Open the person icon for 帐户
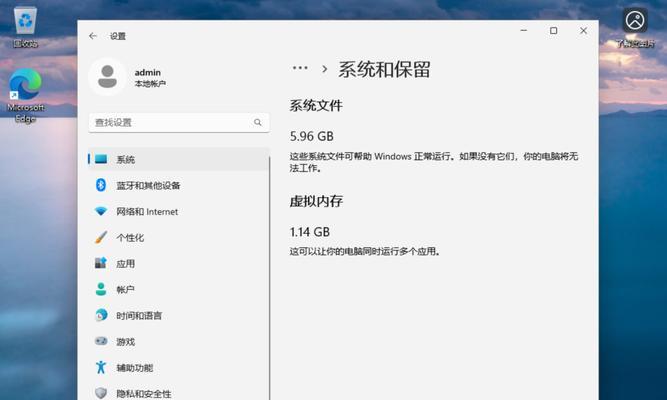The width and height of the screenshot is (667, 400). coord(101,289)
